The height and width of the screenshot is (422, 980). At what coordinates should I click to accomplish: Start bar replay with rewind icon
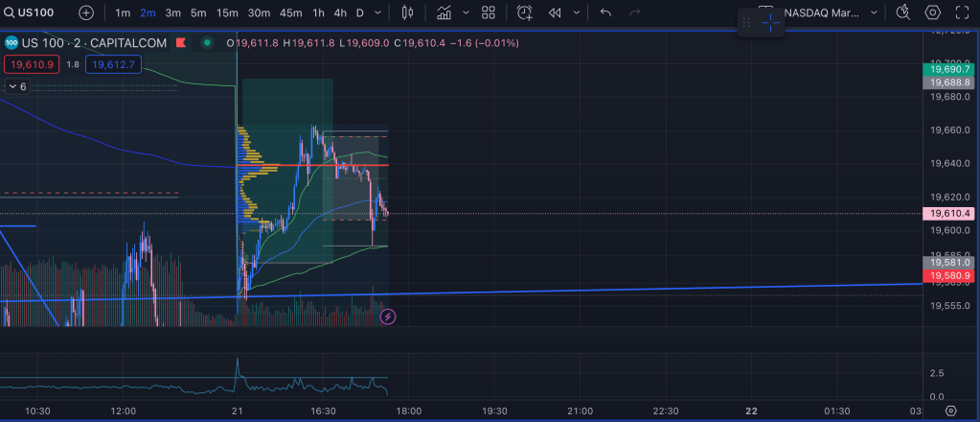click(554, 12)
